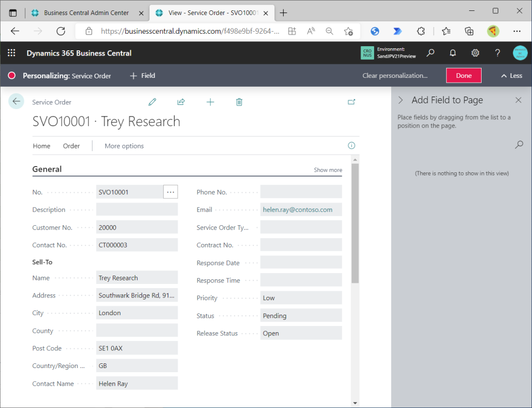Create new record with plus icon
The image size is (532, 408).
(x=210, y=102)
